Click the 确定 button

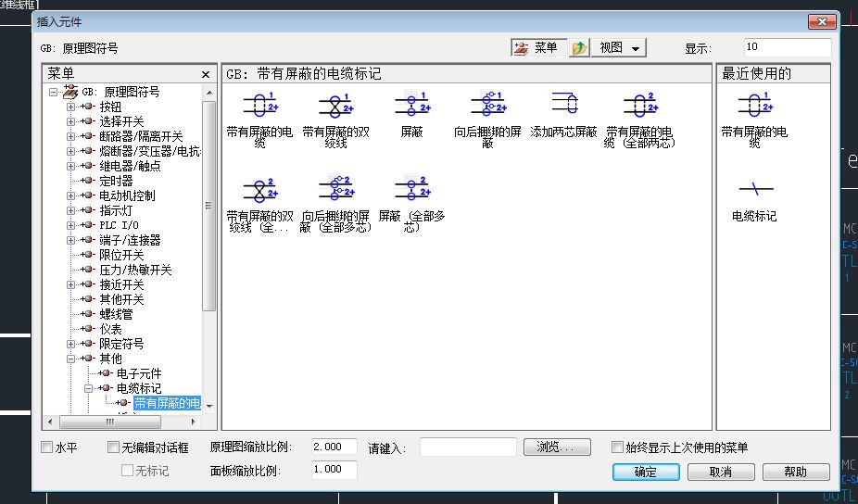pyautogui.click(x=646, y=472)
